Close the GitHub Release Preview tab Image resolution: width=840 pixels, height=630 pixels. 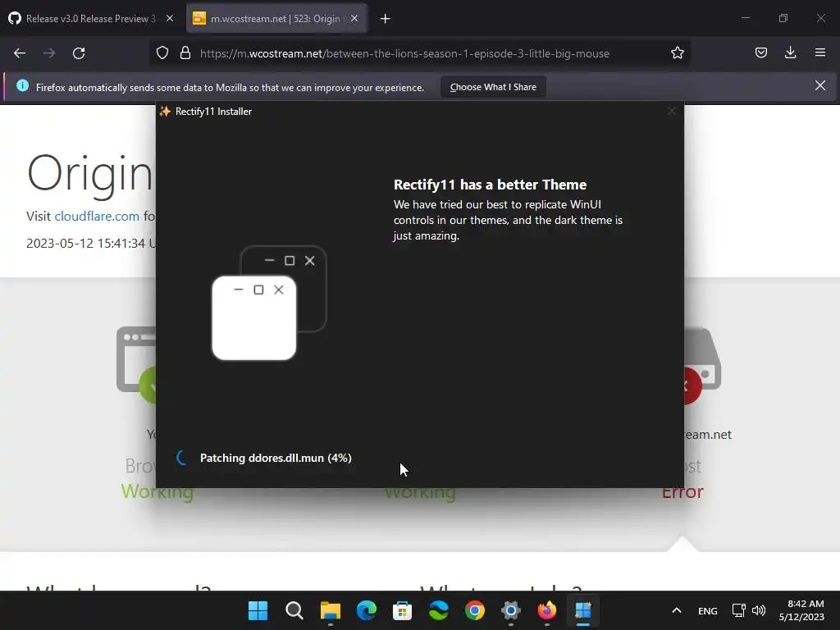click(170, 19)
